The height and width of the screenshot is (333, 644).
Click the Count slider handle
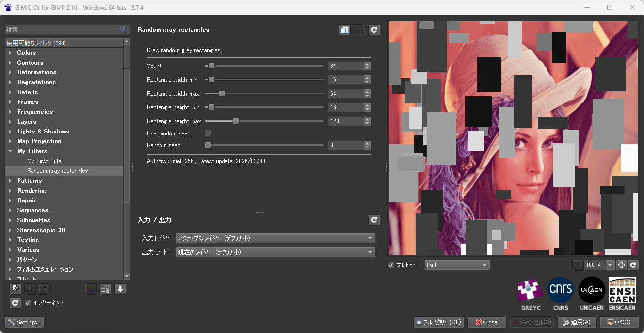click(x=211, y=66)
